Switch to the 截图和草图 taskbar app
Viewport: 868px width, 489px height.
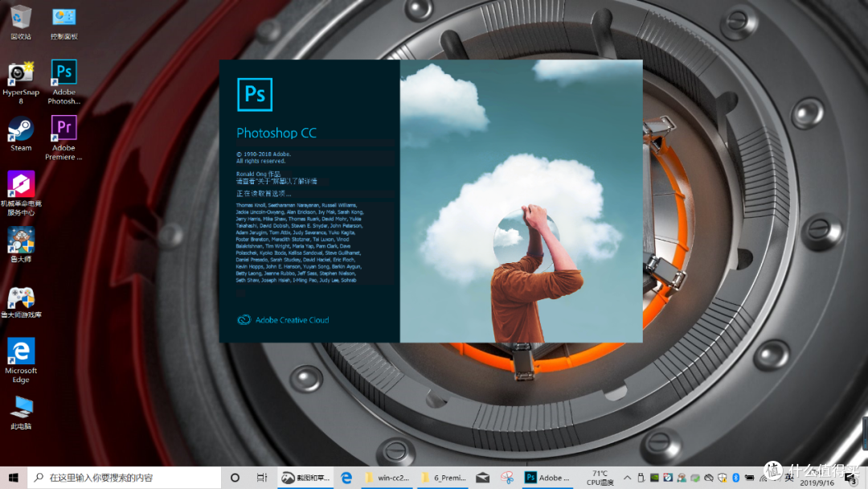pos(305,478)
